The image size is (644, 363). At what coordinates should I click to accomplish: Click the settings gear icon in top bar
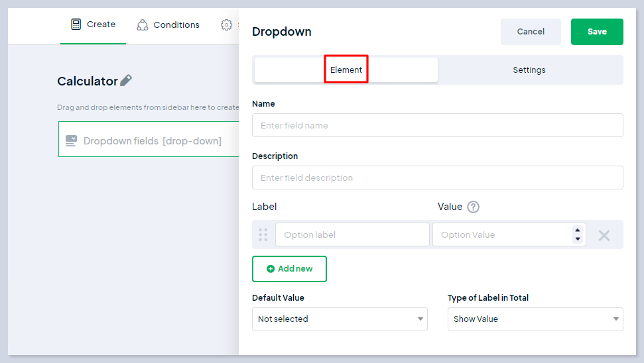click(x=227, y=25)
